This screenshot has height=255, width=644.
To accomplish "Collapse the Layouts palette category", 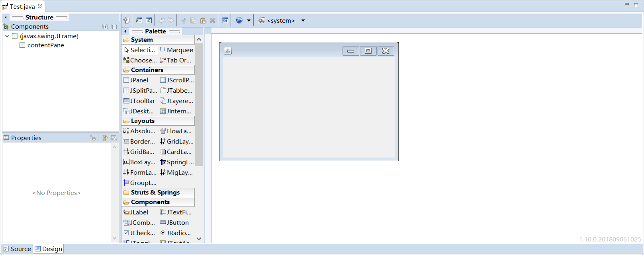I will (158, 121).
